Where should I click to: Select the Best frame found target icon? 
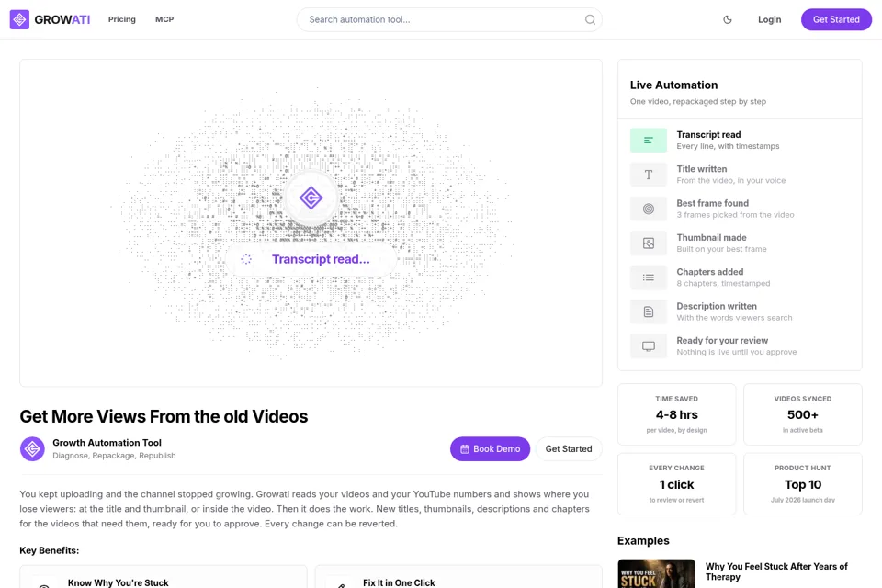point(648,209)
